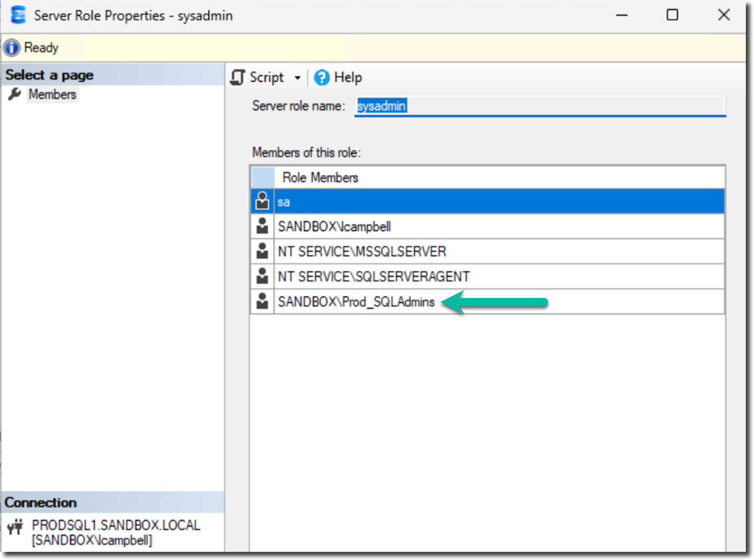Click user icon beside NT SERVICE\MSSQLSERVER
Screen dimensions: 754x560
pos(262,251)
